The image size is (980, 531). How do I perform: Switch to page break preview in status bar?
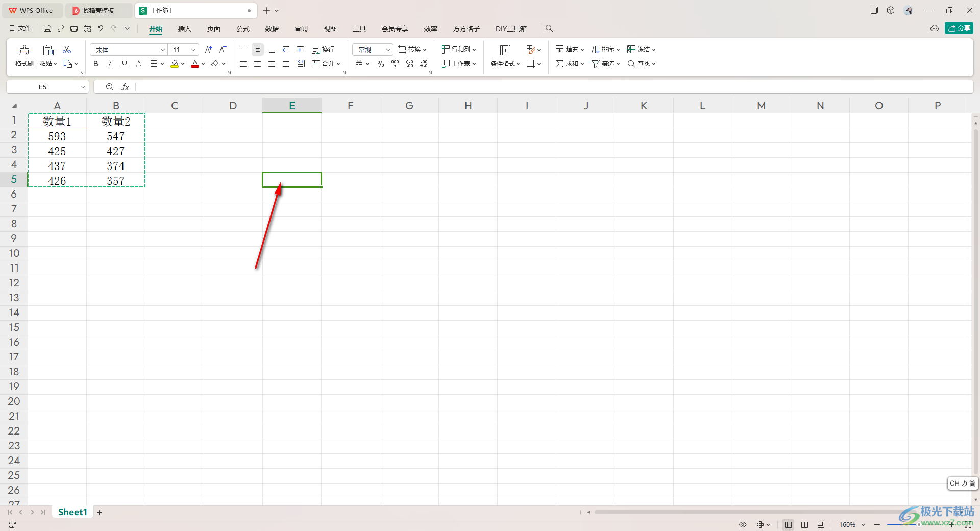coord(805,525)
